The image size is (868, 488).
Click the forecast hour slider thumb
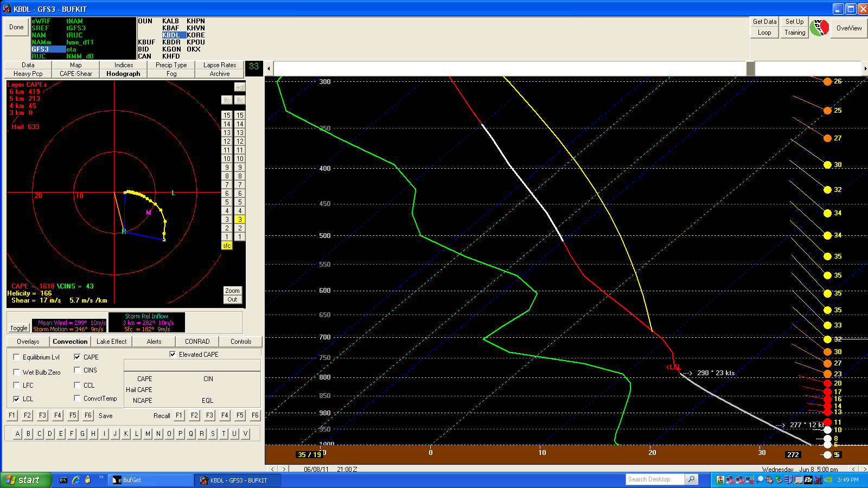[x=751, y=68]
